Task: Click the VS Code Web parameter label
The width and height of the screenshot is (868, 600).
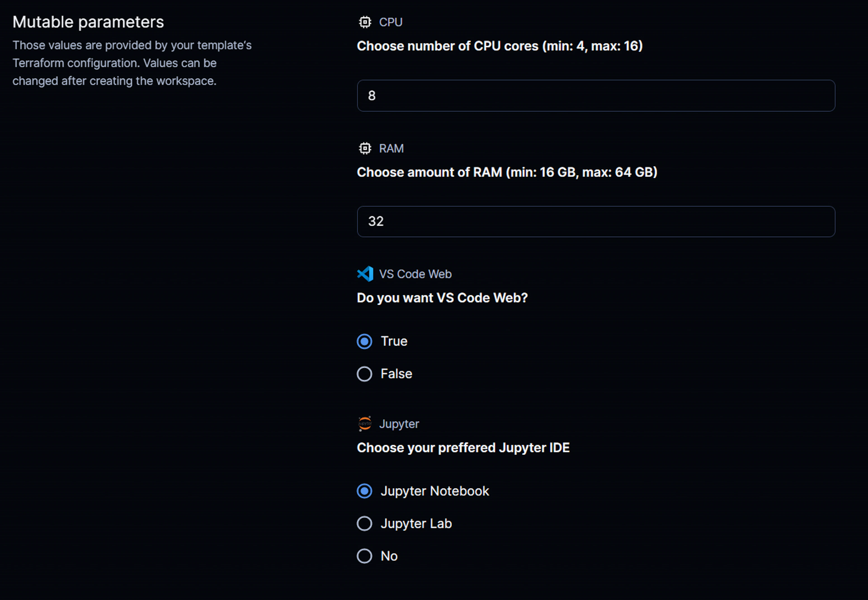Action: (x=415, y=274)
